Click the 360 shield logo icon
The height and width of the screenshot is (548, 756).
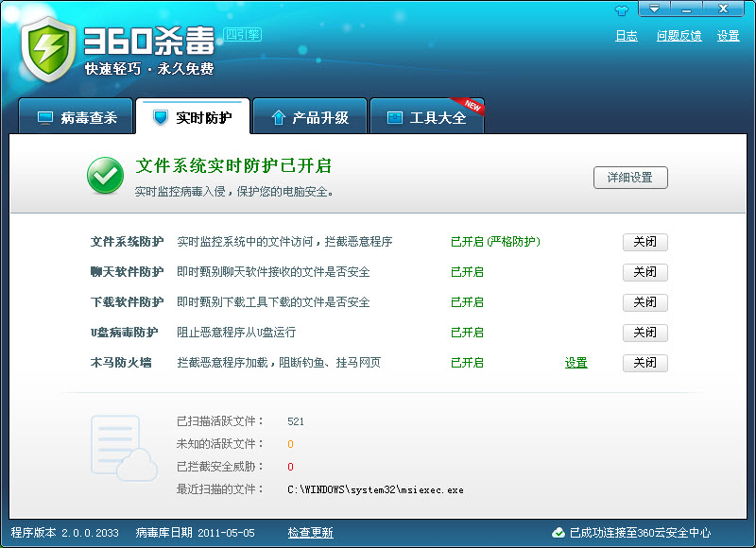[48, 49]
